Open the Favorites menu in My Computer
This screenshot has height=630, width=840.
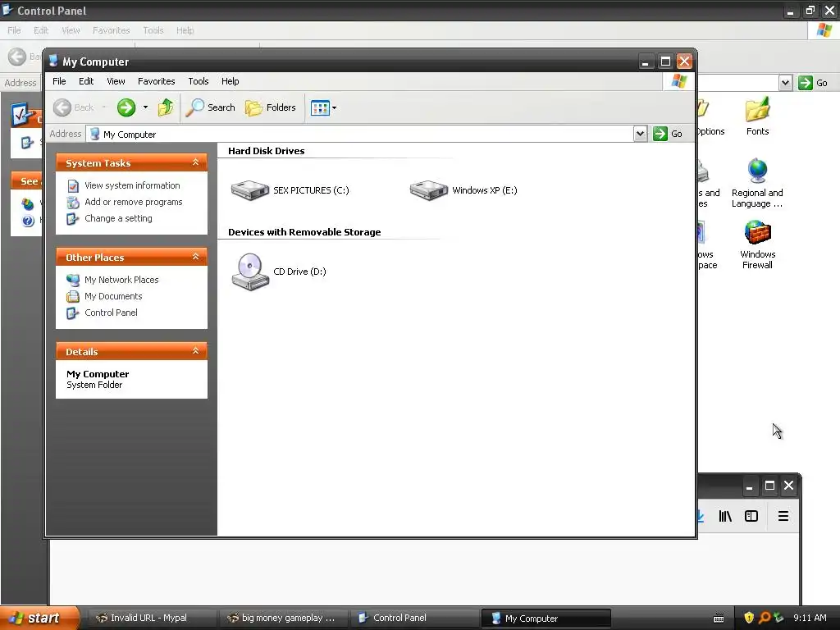(157, 81)
